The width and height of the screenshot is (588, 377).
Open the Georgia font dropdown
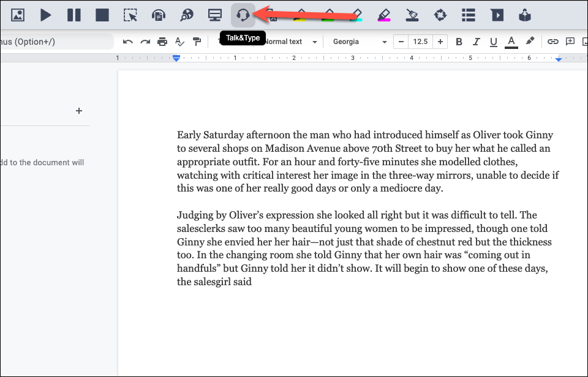(x=360, y=42)
